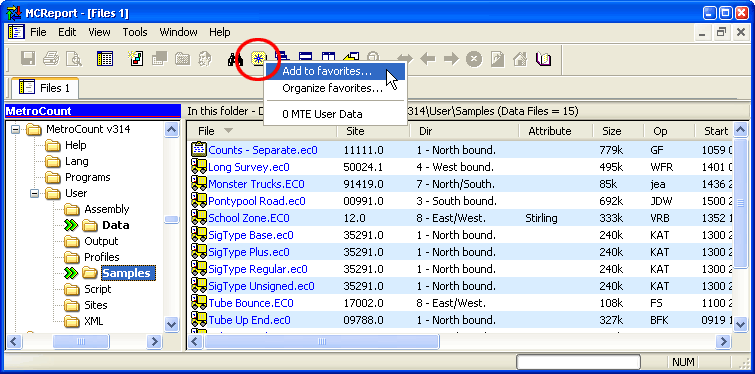This screenshot has width=755, height=374.
Task: Click the file list scroll up arrow
Action: 741,129
